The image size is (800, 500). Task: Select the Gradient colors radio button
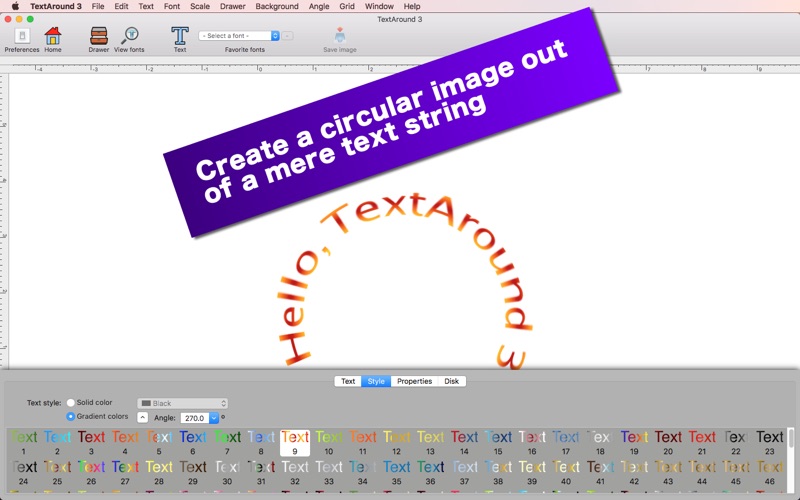click(71, 416)
